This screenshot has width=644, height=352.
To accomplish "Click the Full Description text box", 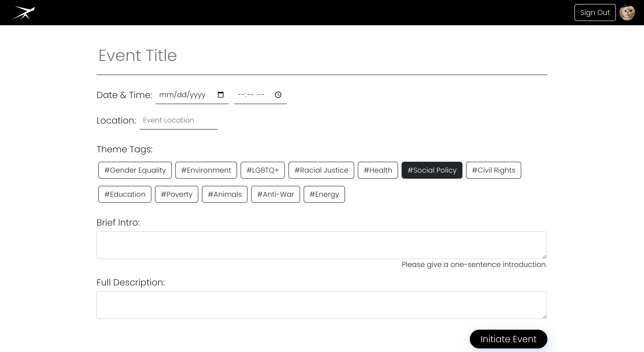I will point(322,305).
